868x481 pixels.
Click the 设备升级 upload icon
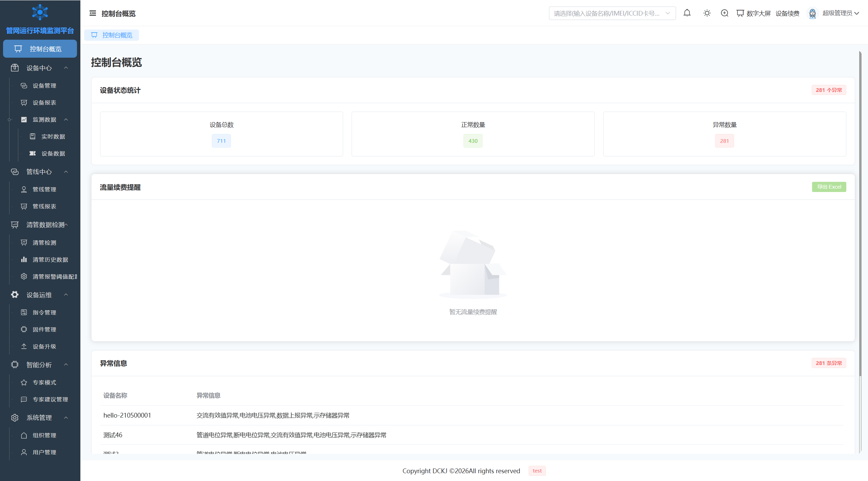(x=24, y=346)
